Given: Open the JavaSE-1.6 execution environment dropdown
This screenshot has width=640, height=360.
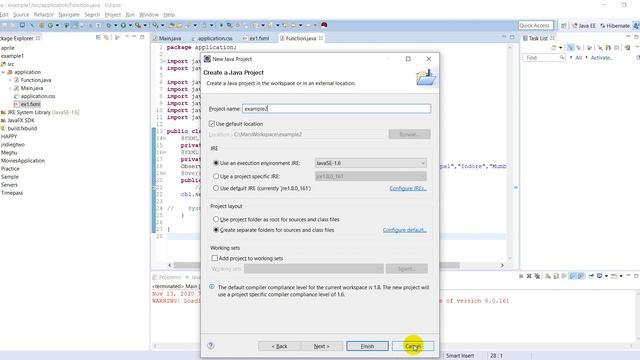Looking at the screenshot, I should coord(371,163).
